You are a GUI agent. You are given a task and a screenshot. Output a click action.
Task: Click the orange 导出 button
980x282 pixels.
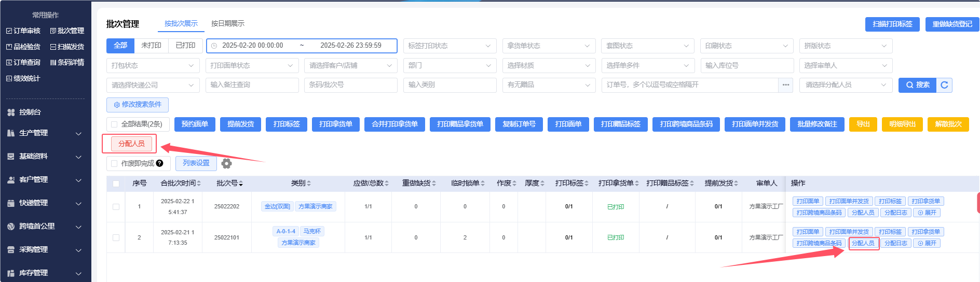point(863,124)
